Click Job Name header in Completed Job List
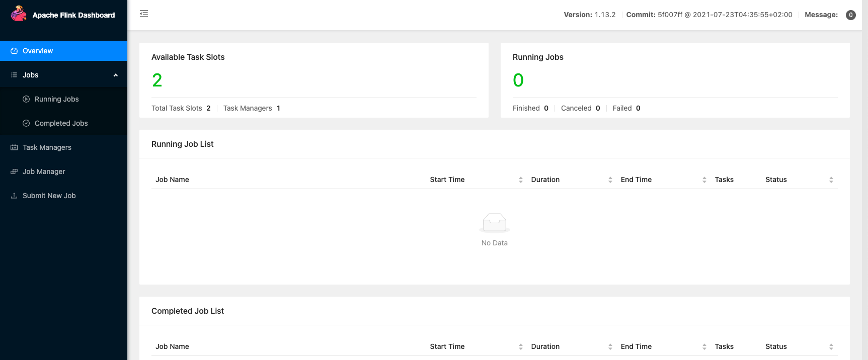Screen dimensions: 868x360 172,346
